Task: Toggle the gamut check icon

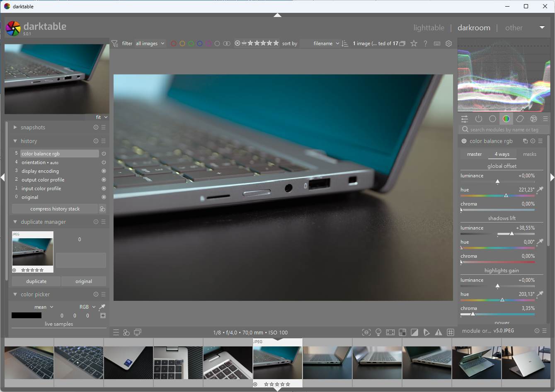Action: point(439,332)
